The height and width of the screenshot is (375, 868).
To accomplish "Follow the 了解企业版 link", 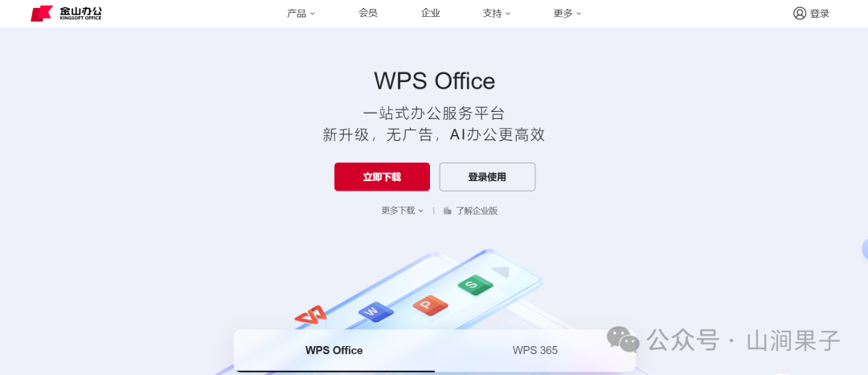I will click(477, 211).
